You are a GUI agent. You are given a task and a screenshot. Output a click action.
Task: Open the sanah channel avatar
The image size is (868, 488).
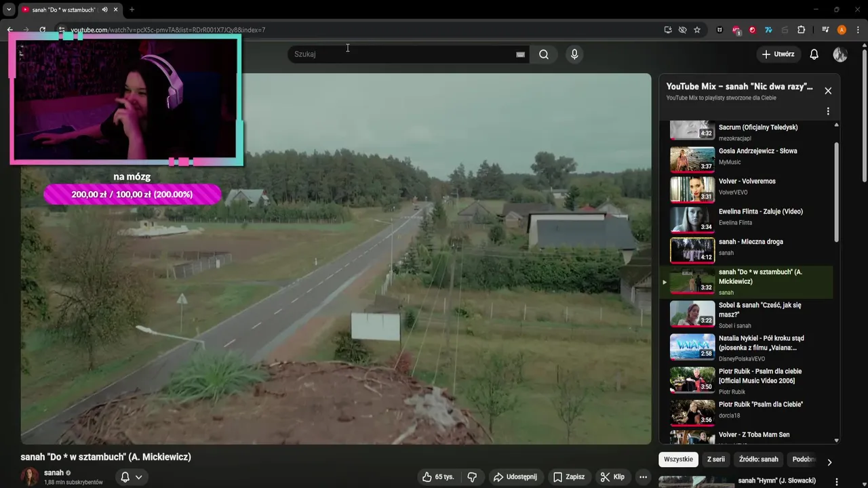(x=30, y=477)
